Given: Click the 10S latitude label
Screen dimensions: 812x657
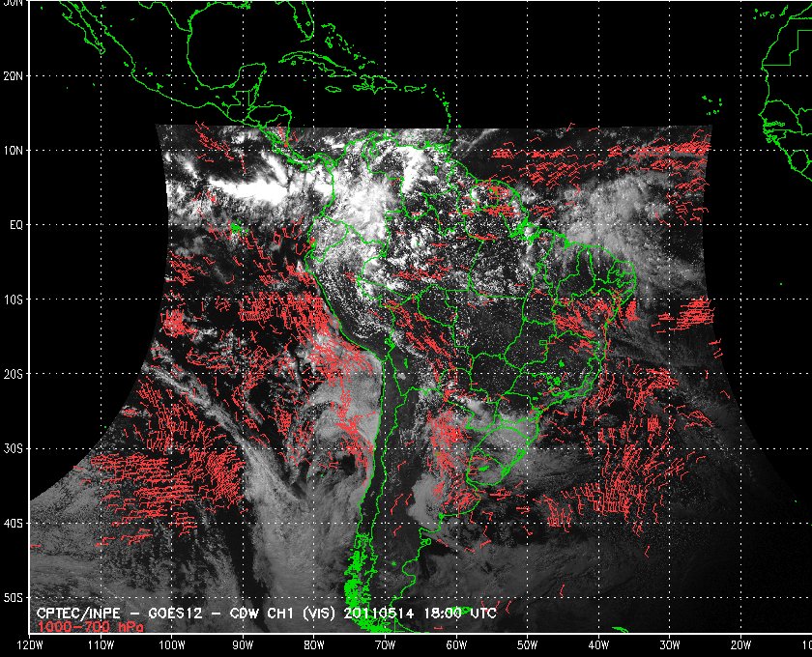Looking at the screenshot, I should [14, 300].
